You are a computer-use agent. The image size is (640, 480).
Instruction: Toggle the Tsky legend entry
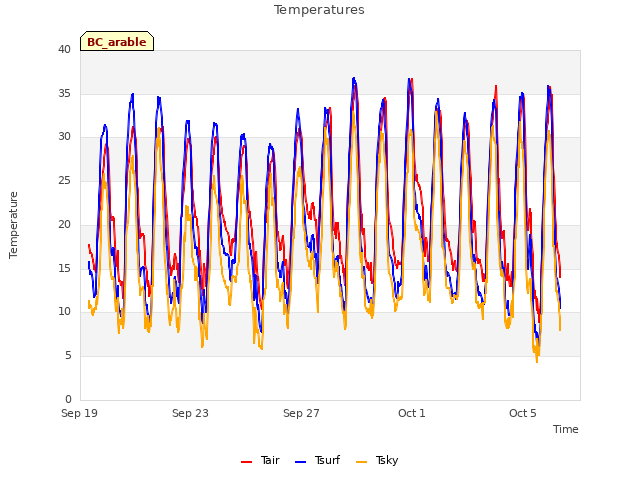click(377, 460)
